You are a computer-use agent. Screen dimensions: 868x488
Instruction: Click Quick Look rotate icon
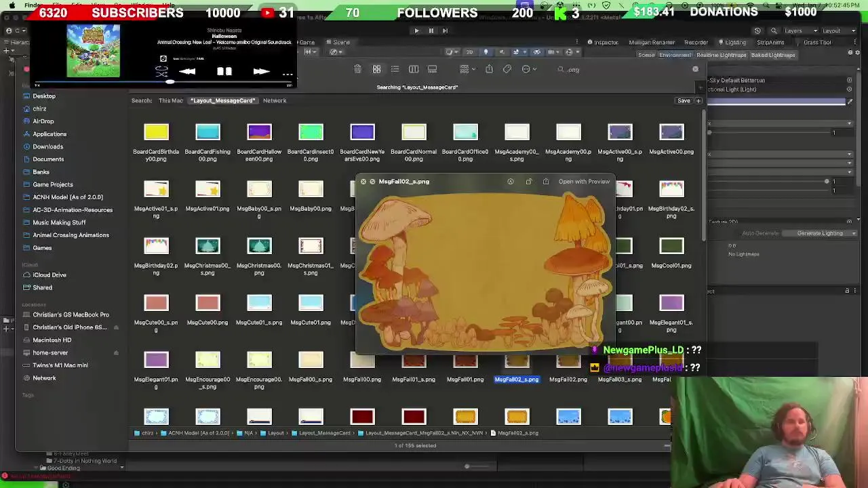point(528,182)
